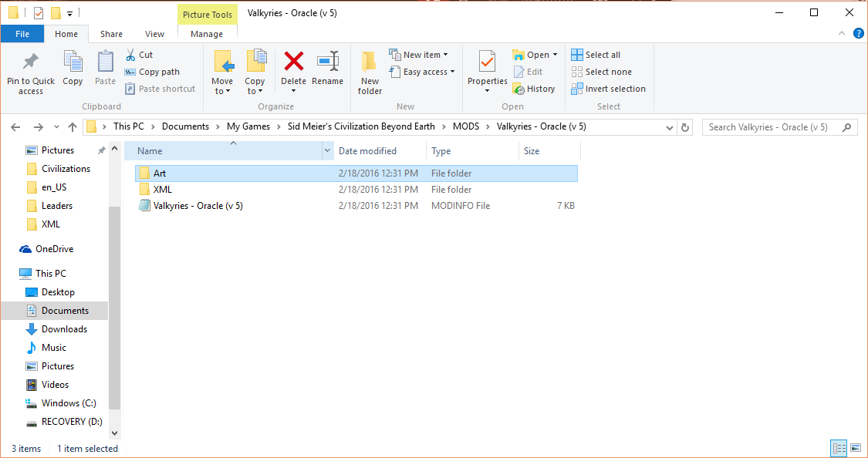
Task: Click This PC in navigation pane
Action: tap(50, 273)
